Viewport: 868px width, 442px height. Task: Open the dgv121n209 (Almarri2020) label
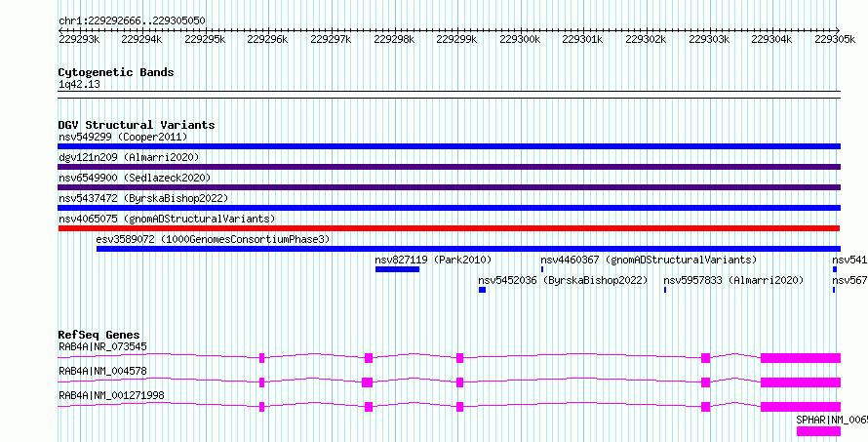point(129,157)
